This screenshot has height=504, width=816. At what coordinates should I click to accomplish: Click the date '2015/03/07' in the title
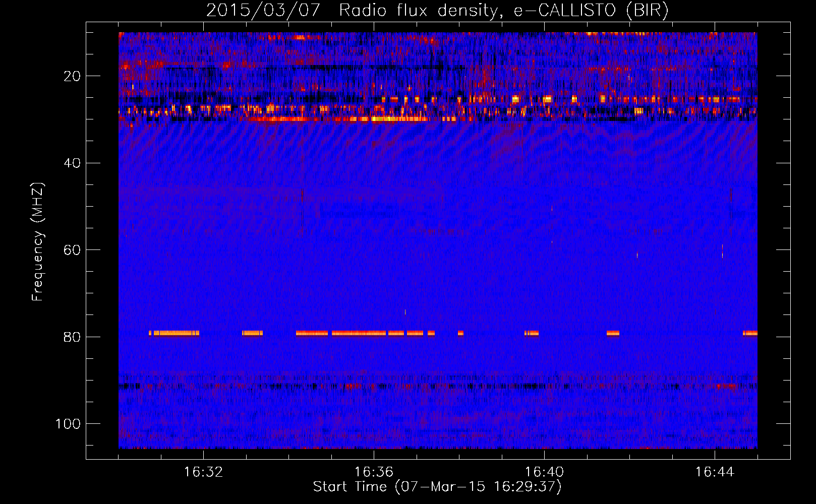click(x=263, y=11)
